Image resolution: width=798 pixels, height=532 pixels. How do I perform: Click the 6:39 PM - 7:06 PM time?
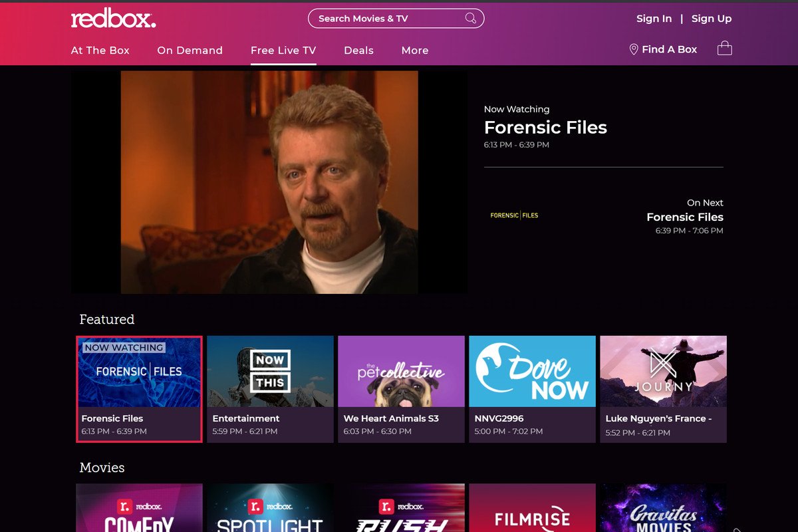tap(689, 231)
